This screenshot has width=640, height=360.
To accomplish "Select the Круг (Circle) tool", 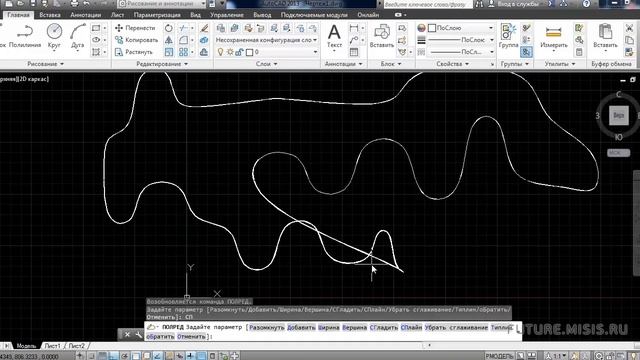I will (54, 36).
